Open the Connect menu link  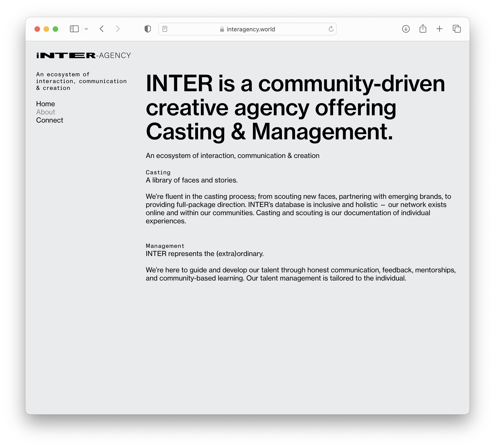tap(49, 120)
